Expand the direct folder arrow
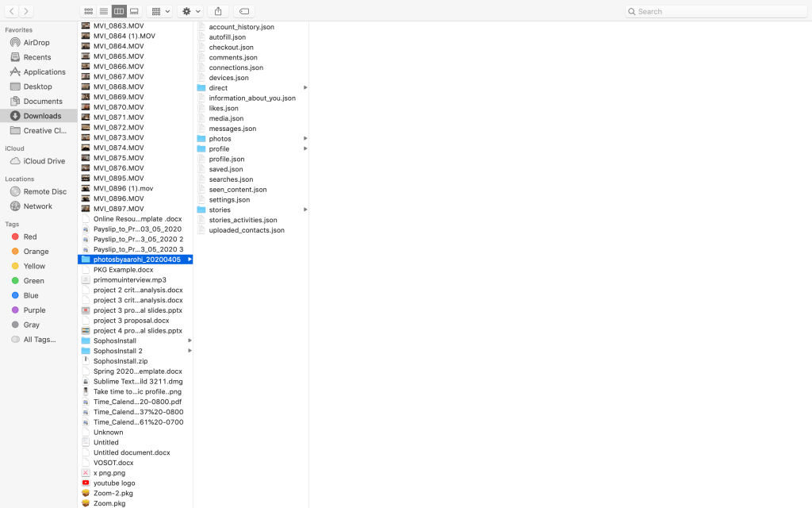 [x=305, y=88]
